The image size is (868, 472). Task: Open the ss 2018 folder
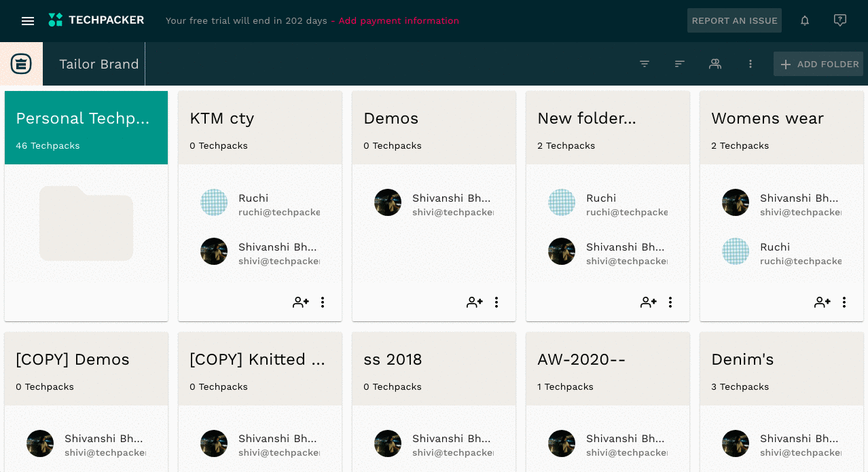coord(434,369)
